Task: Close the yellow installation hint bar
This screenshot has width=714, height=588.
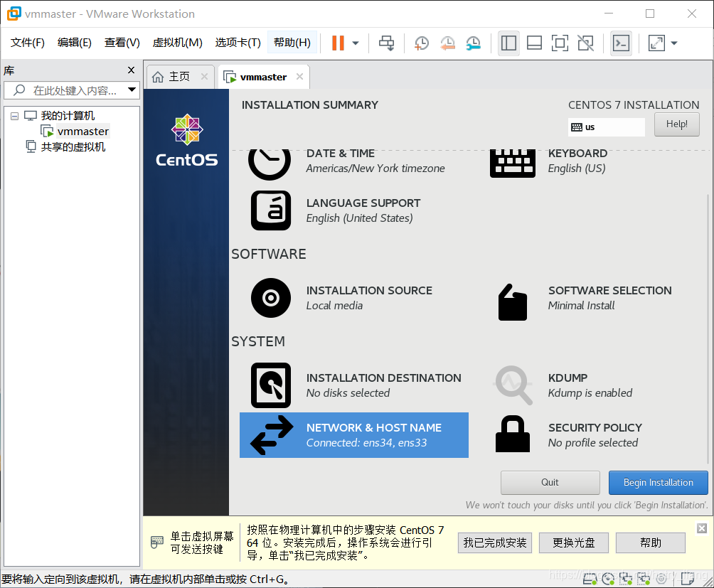Action: [x=702, y=528]
